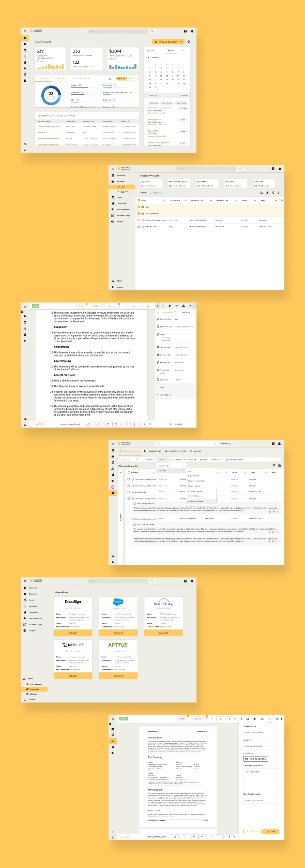The width and height of the screenshot is (305, 868).
Task: Click Workflow Title input field
Action: pos(261,732)
